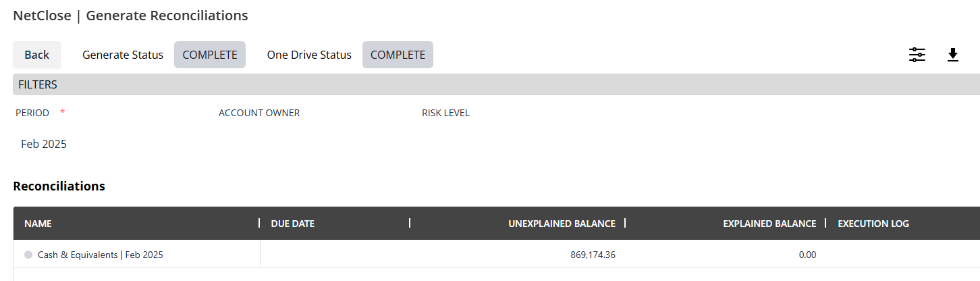Open the Cash & Equivalents | Feb 2025 reconciliation
Viewport: 980px width, 281px height.
(x=101, y=255)
